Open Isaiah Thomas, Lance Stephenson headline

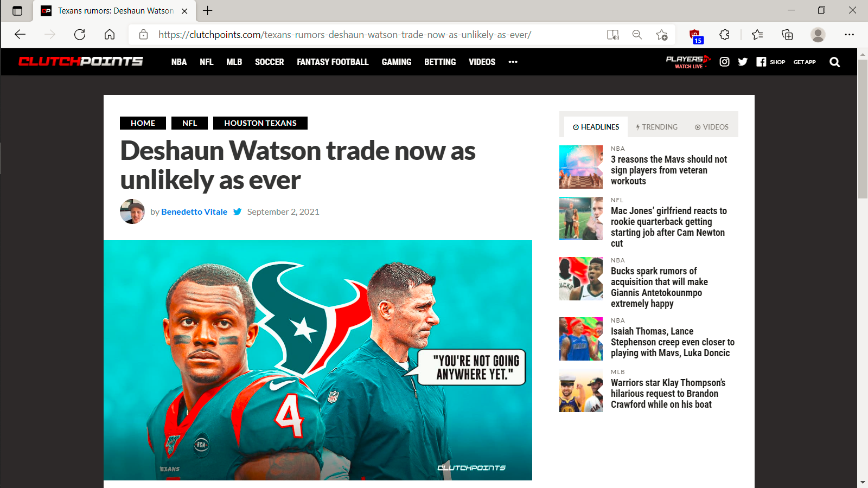click(x=673, y=342)
